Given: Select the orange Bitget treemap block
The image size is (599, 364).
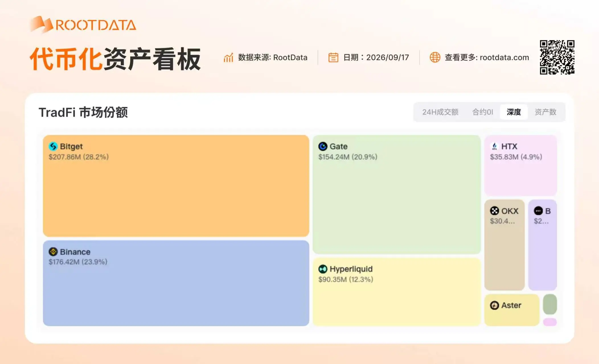Looking at the screenshot, I should pos(176,186).
